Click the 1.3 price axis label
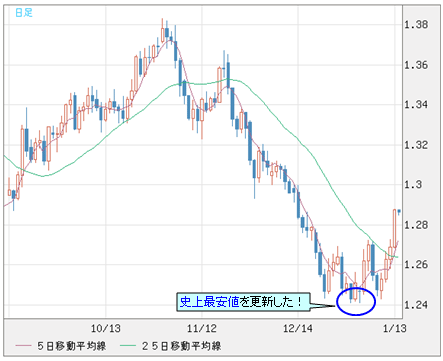The image size is (443, 361). pyautogui.click(x=413, y=184)
